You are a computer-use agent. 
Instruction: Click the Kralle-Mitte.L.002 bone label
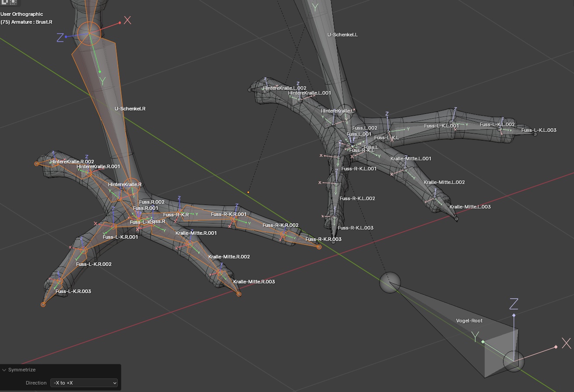(x=444, y=182)
